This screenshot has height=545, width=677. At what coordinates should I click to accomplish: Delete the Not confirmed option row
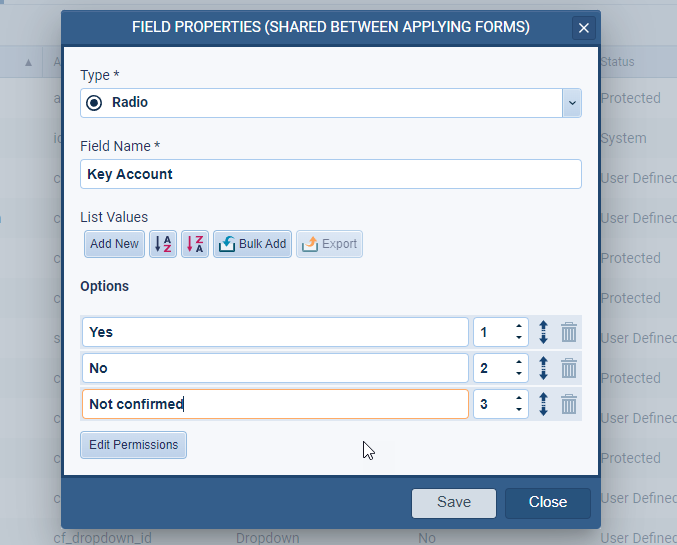click(569, 404)
